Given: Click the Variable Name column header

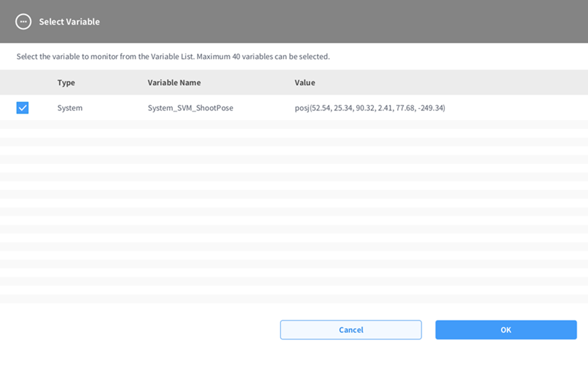Looking at the screenshot, I should click(174, 82).
